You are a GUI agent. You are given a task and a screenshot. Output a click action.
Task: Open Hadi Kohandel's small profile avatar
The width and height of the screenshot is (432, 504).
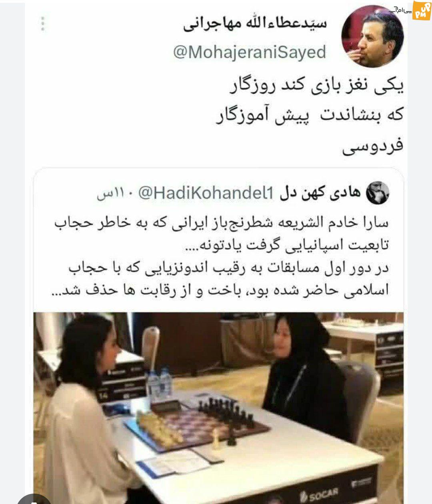click(378, 193)
